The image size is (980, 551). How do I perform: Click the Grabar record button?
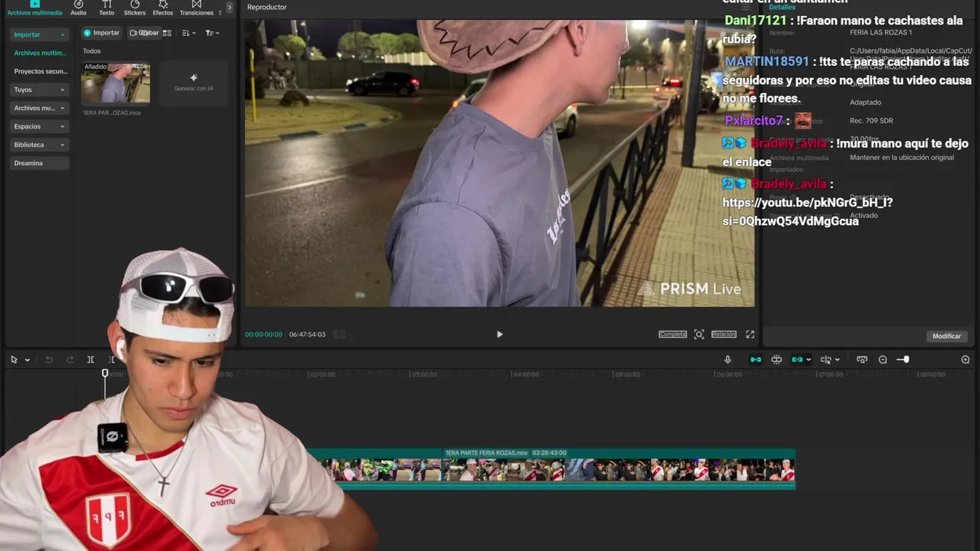click(144, 33)
